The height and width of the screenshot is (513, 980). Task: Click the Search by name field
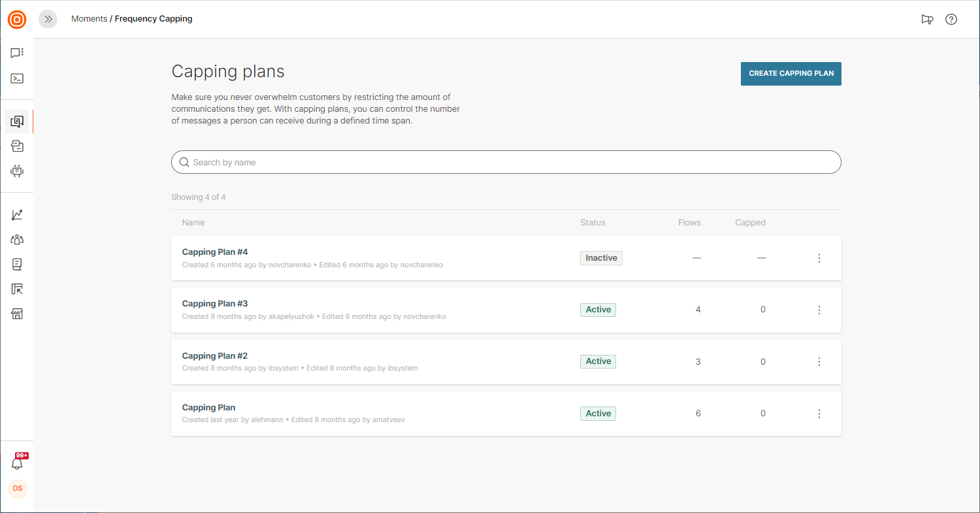506,163
